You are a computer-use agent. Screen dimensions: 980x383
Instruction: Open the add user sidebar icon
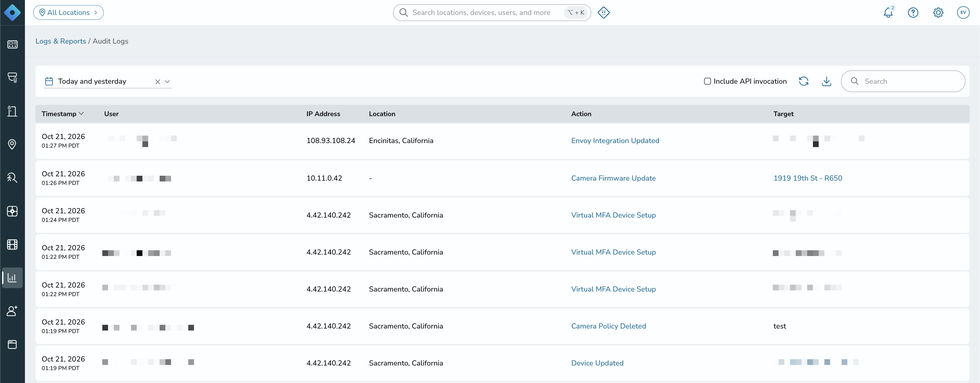click(12, 311)
